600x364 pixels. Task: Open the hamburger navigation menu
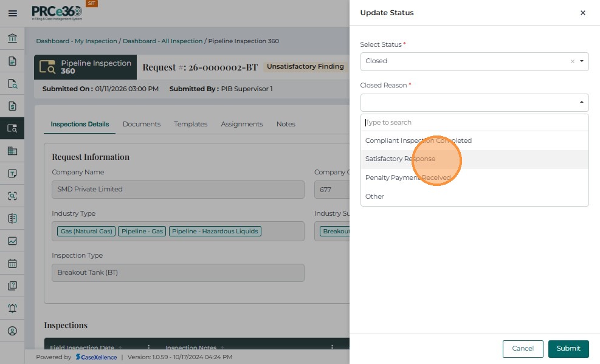click(x=12, y=13)
